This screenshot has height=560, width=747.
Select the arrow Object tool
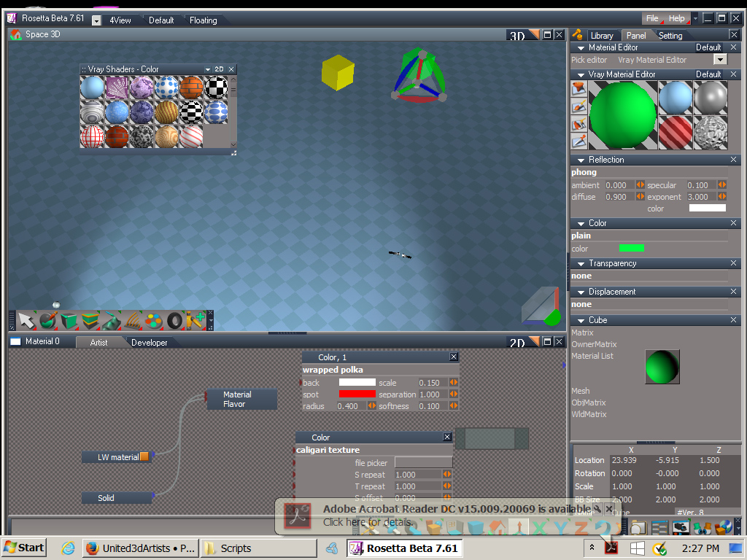pyautogui.click(x=27, y=321)
